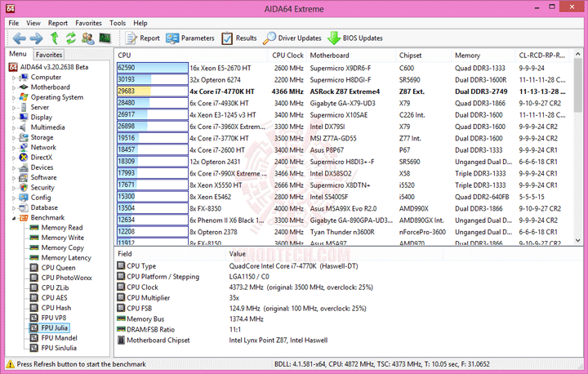Open the FPU Mandel benchmark
Image resolution: width=588 pixels, height=374 pixels.
click(54, 338)
